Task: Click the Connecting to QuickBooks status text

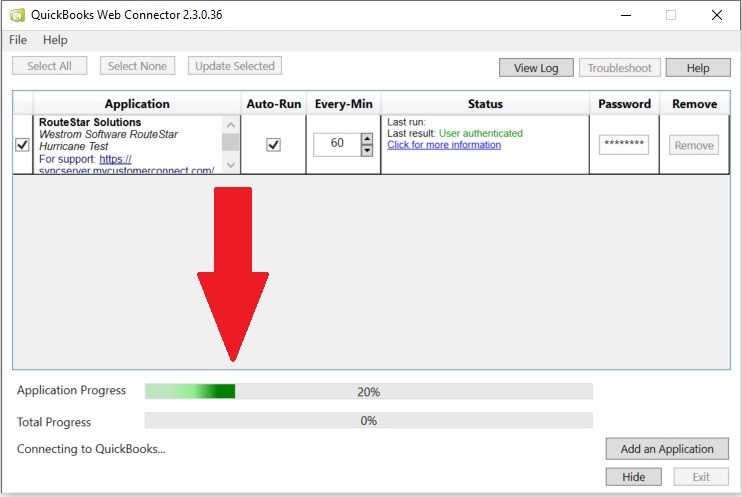Action: click(91, 449)
